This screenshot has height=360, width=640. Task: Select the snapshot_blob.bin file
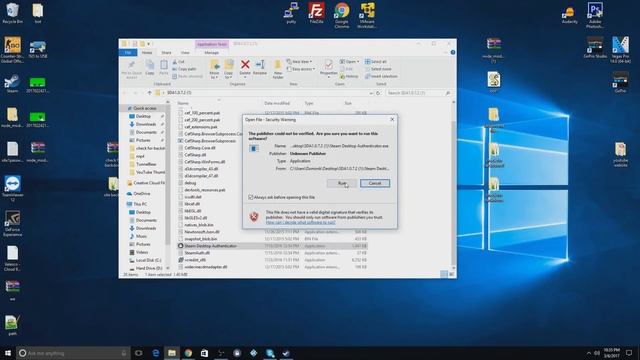(x=200, y=239)
